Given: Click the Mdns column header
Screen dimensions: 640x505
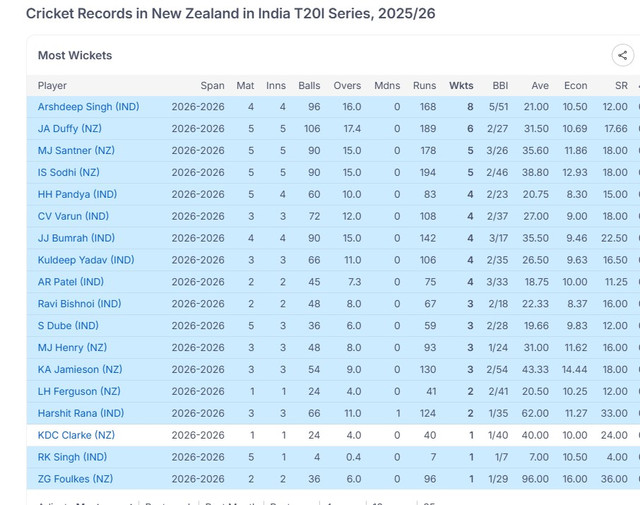Looking at the screenshot, I should pyautogui.click(x=387, y=86).
